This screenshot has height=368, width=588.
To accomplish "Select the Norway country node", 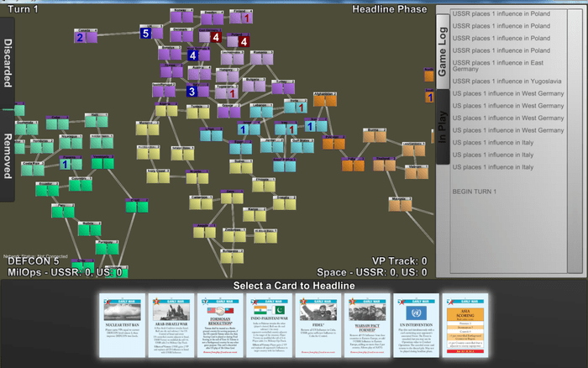I will (181, 16).
